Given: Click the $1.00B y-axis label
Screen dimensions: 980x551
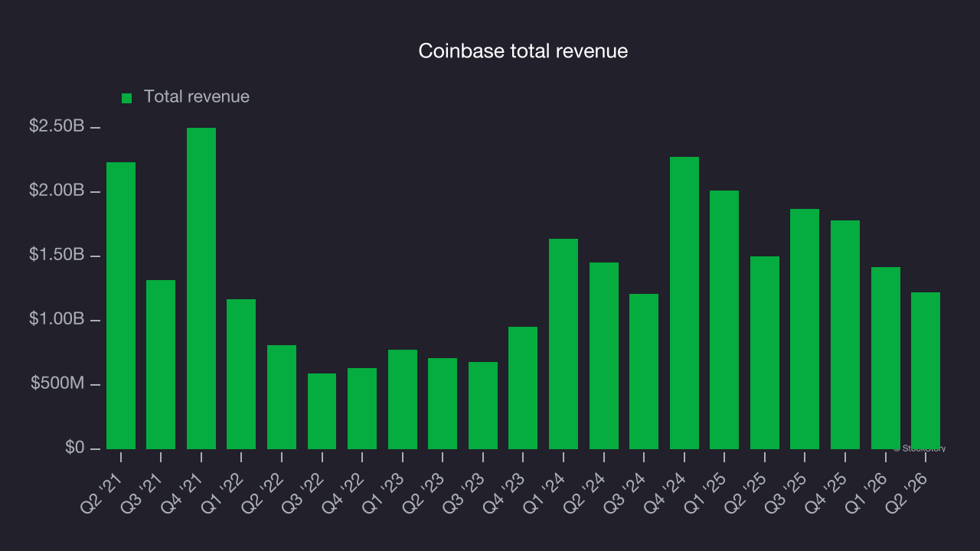Looking at the screenshot, I should [x=57, y=319].
